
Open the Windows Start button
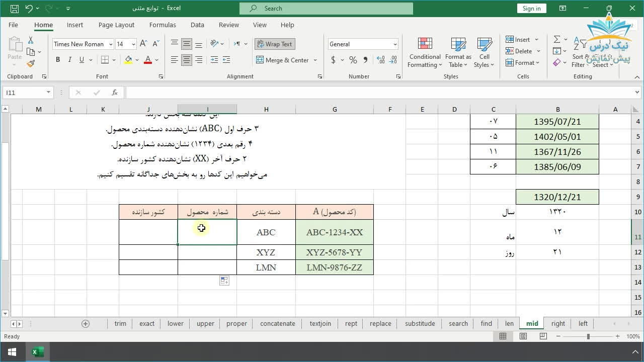point(12,352)
